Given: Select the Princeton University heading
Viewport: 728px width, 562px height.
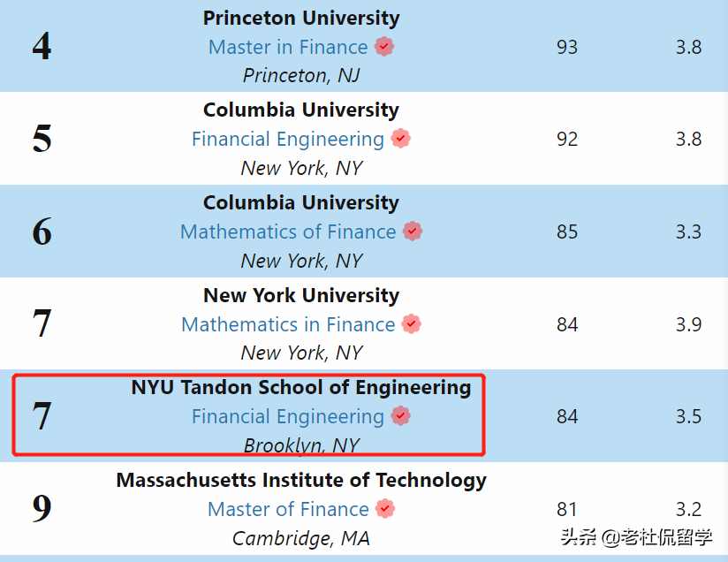Looking at the screenshot, I should click(x=301, y=19).
